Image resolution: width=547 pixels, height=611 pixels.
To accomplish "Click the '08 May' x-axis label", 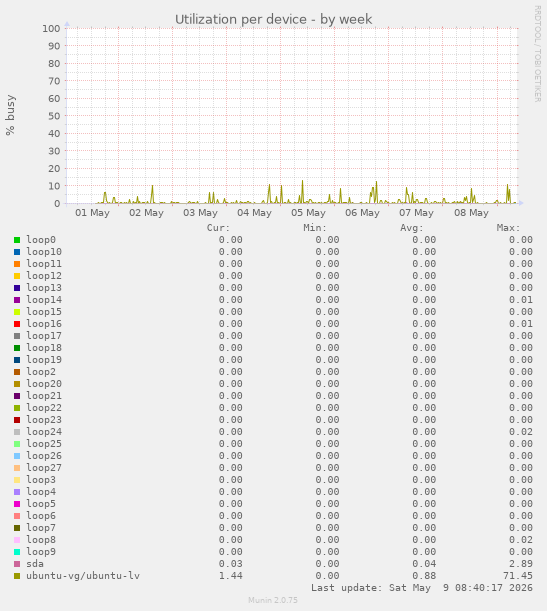I will pos(471,213).
